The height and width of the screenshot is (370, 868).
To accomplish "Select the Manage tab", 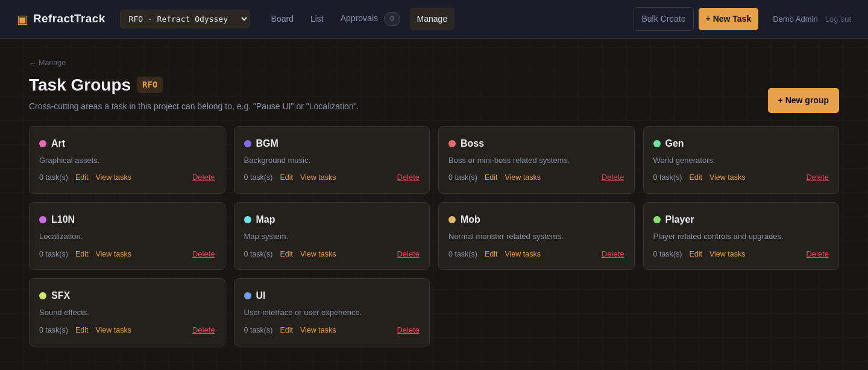I will [x=432, y=19].
